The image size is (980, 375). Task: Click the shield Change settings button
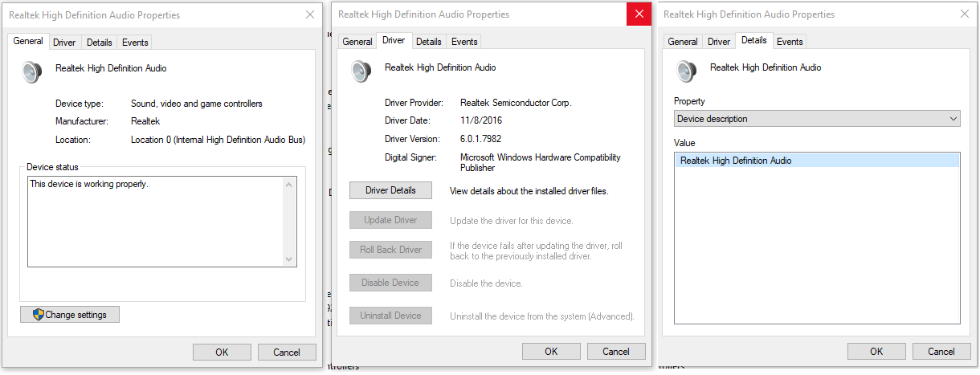click(70, 315)
